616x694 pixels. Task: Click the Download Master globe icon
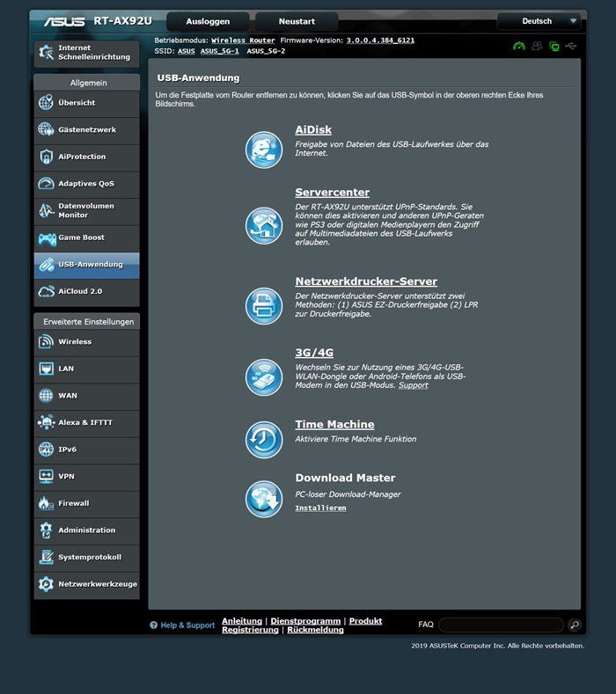264,500
